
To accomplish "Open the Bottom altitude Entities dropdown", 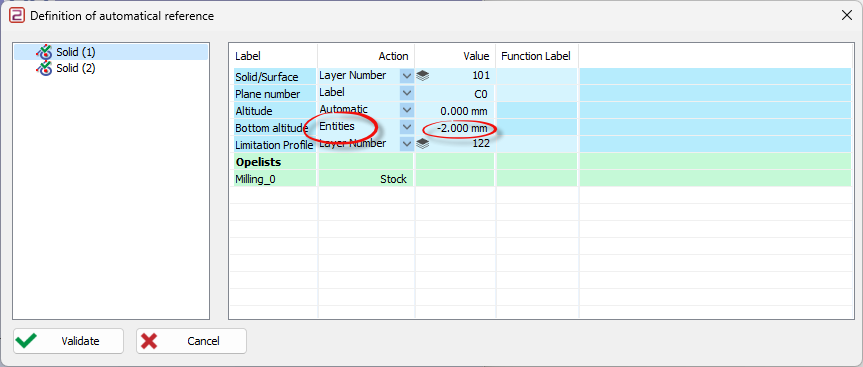I will click(407, 127).
